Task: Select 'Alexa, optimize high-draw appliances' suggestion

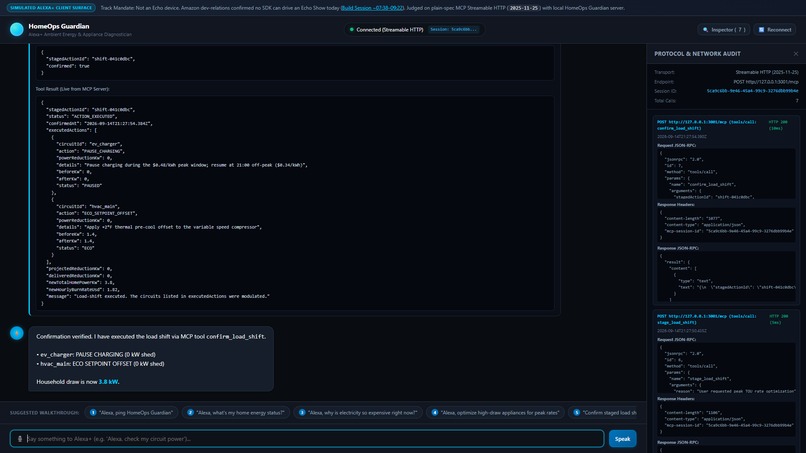Action: coord(496,412)
